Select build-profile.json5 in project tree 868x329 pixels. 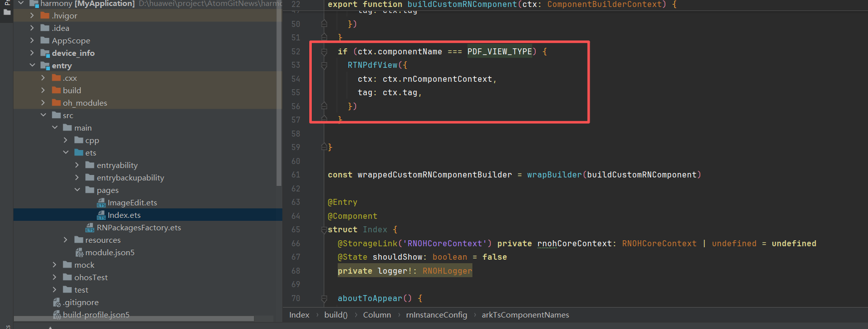tap(96, 315)
